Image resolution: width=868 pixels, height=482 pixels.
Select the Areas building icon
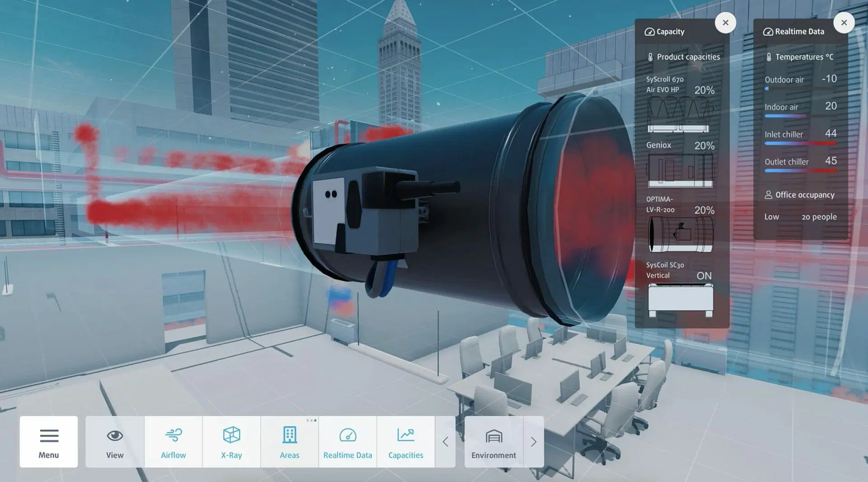tap(289, 442)
